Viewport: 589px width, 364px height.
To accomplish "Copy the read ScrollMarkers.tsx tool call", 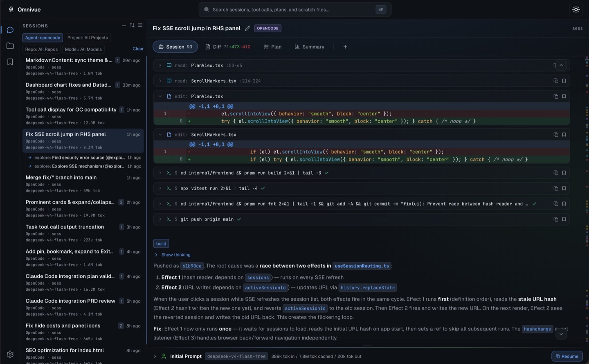I will click(556, 81).
